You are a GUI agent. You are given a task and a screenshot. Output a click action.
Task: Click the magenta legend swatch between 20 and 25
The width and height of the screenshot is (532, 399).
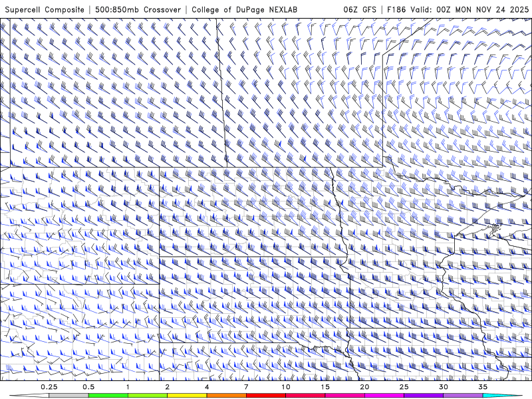pyautogui.click(x=384, y=396)
